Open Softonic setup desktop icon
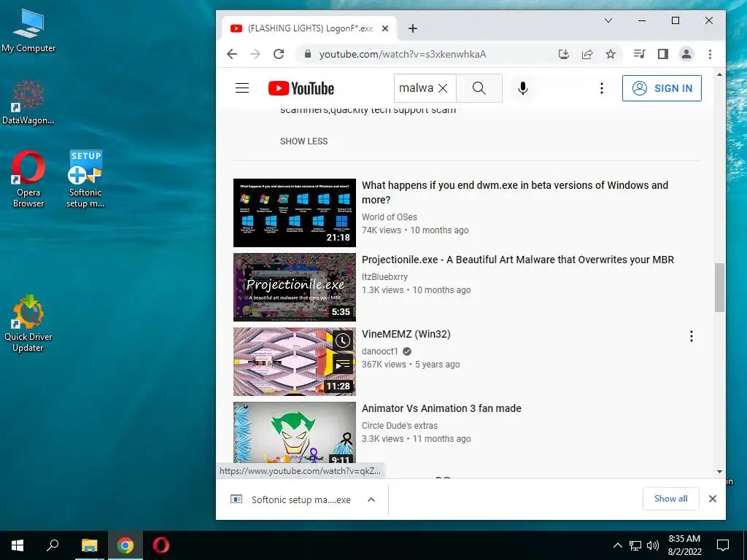The width and height of the screenshot is (747, 560). tap(85, 179)
